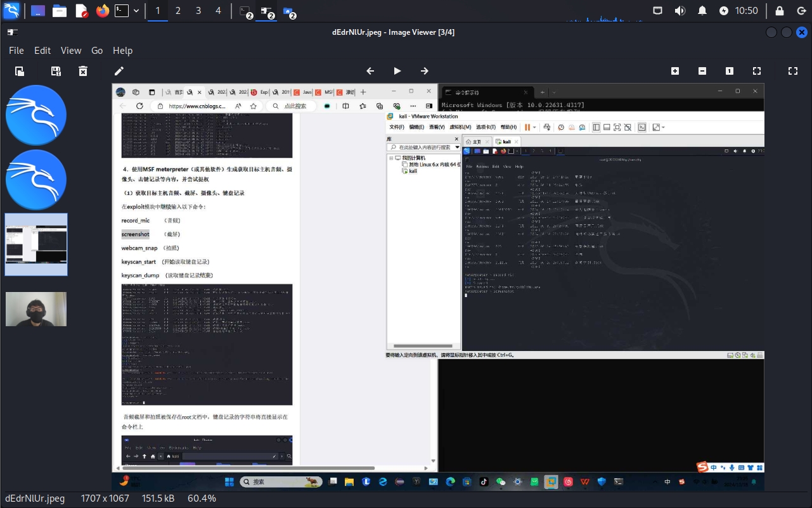Toggle fullscreen mode in toolbar
Viewport: 812px width, 508px height.
(x=793, y=71)
